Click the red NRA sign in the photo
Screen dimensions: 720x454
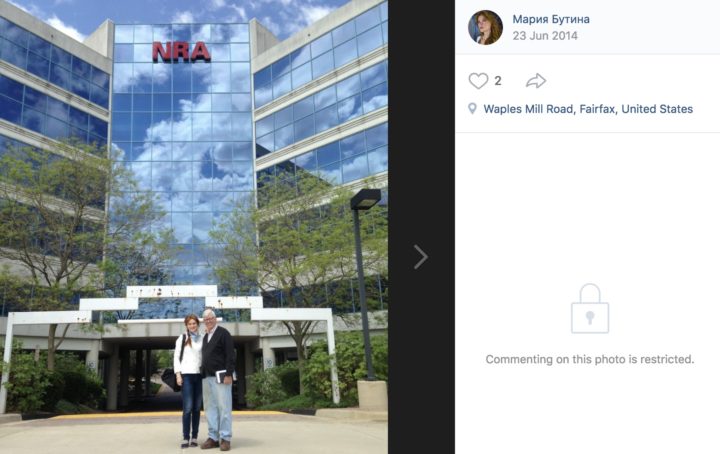pos(181,52)
